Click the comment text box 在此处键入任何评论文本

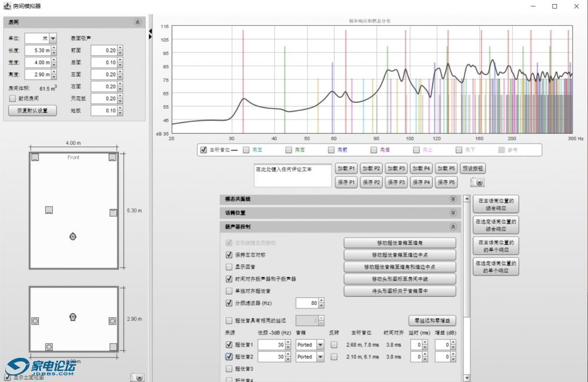tap(292, 175)
